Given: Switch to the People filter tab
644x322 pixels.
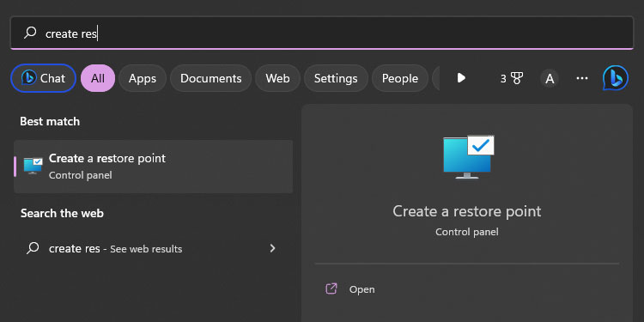Looking at the screenshot, I should [x=400, y=78].
